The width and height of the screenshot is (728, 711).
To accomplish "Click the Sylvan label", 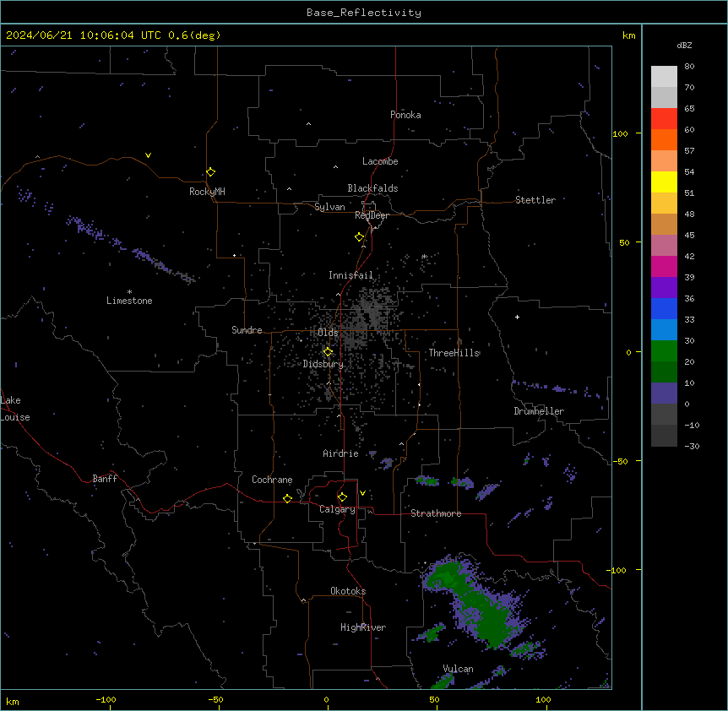I will pos(329,207).
